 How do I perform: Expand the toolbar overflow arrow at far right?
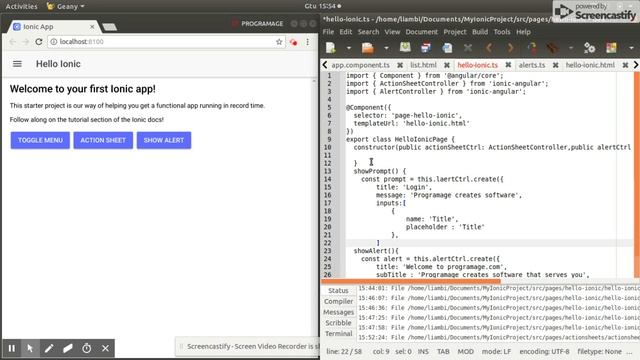631,48
